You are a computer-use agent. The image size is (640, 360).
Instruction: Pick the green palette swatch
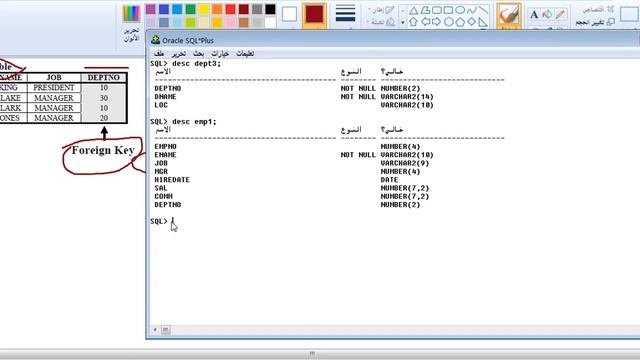tap(190, 9)
